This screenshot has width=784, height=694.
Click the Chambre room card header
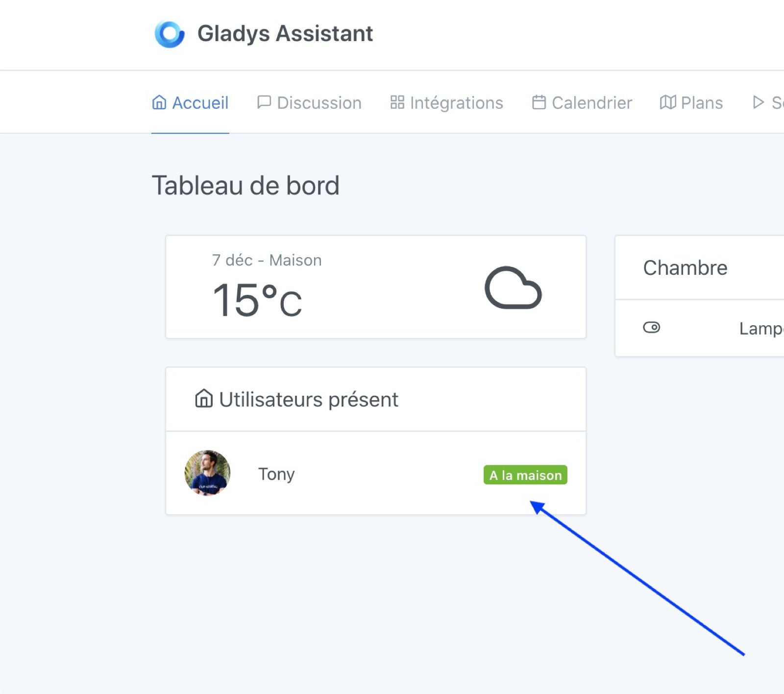(686, 267)
